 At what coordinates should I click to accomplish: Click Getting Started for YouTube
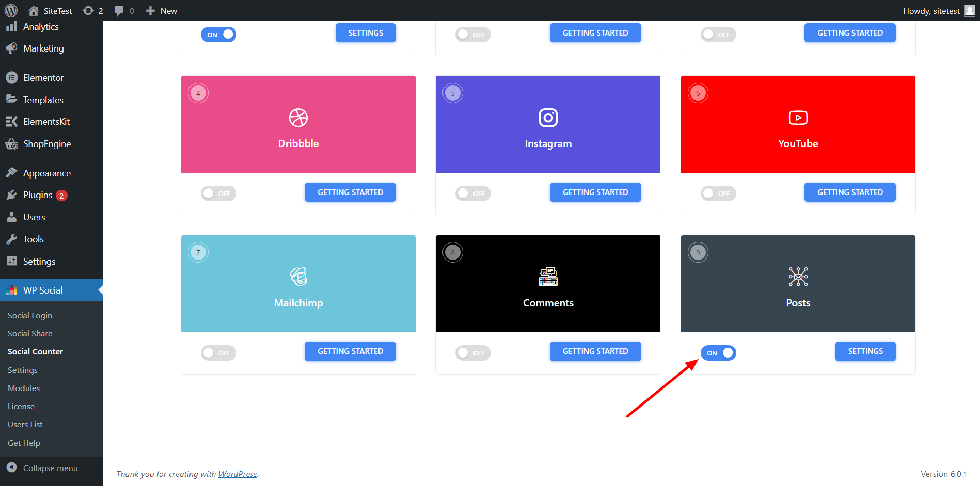[x=850, y=192]
